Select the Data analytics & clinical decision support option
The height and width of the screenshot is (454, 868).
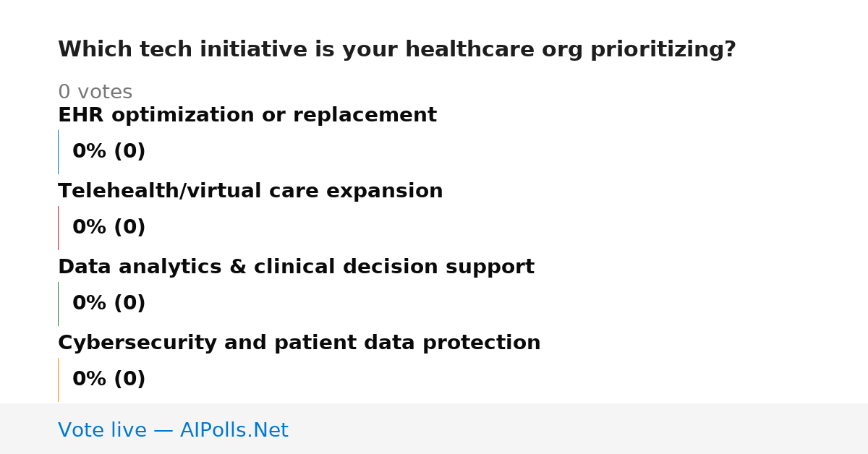296,267
